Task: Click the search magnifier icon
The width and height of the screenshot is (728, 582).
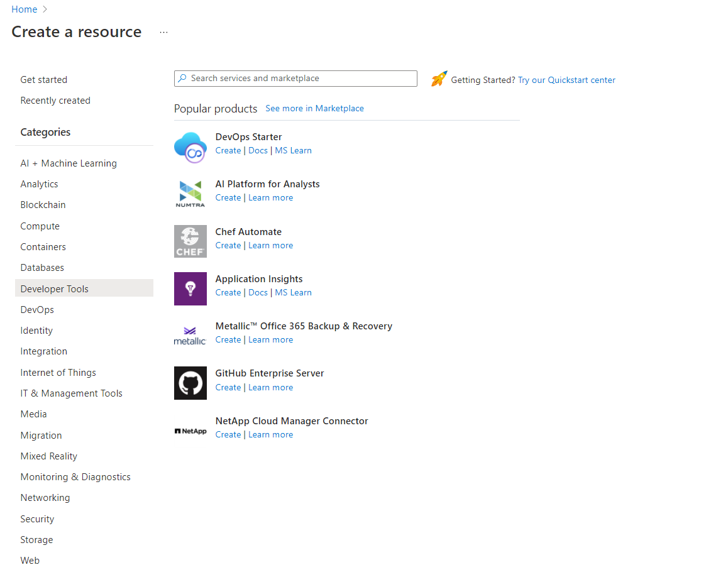Action: tap(182, 78)
